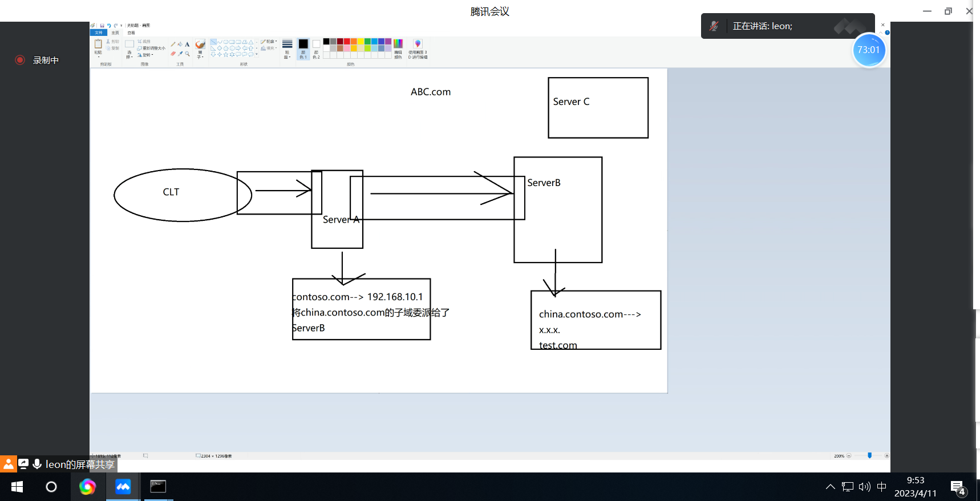The width and height of the screenshot is (980, 501).
Task: Click the 73:01 meeting timer bubble
Action: (869, 50)
